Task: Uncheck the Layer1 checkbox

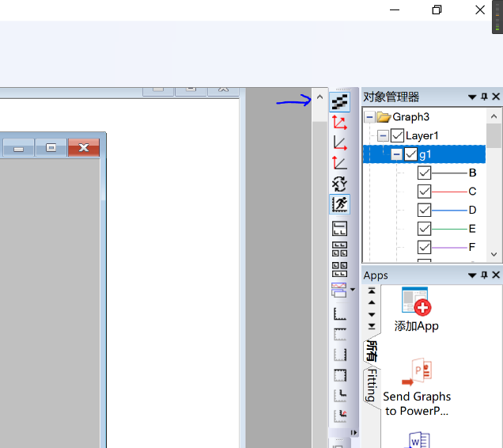Action: click(x=397, y=135)
